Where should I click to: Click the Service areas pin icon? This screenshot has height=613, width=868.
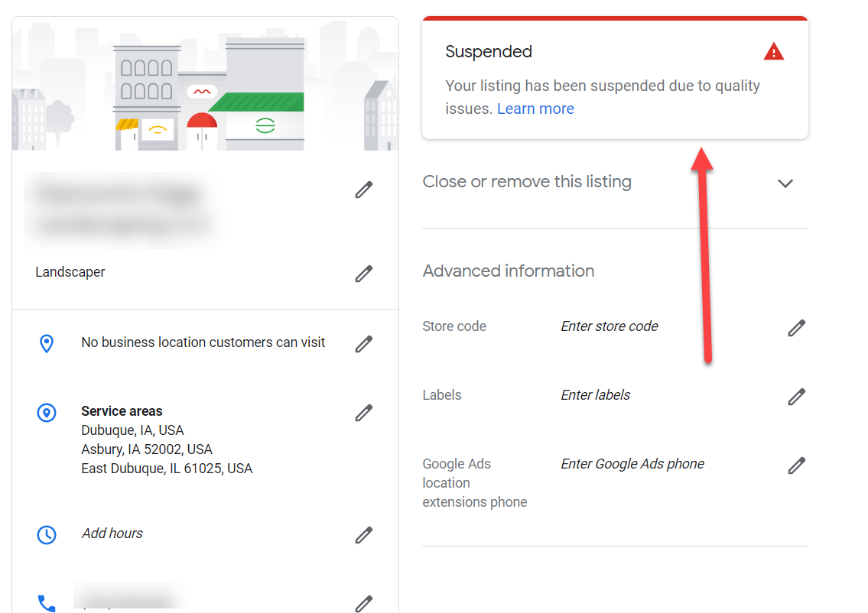[x=47, y=412]
